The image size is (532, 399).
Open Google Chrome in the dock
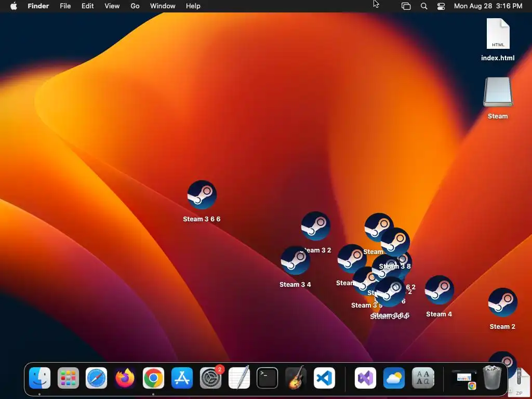153,378
